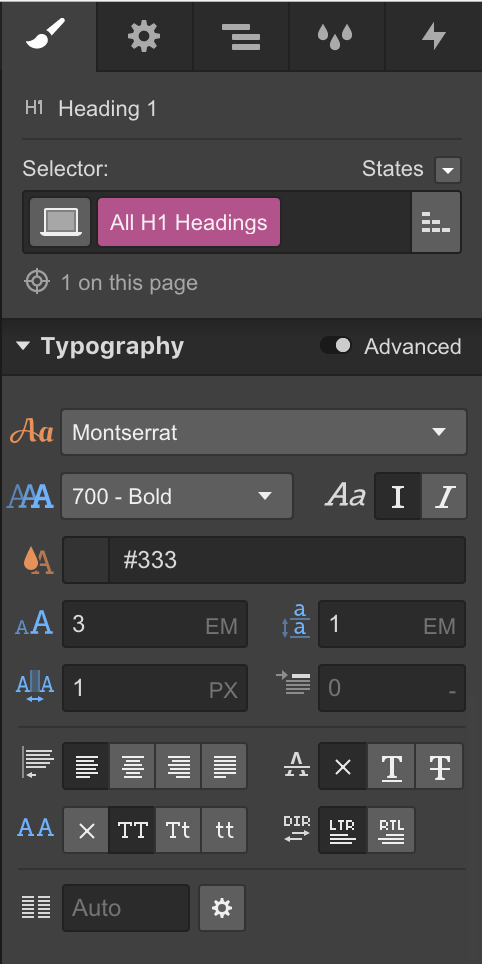Collapse the Typography section
The height and width of the screenshot is (964, 482).
tap(23, 346)
